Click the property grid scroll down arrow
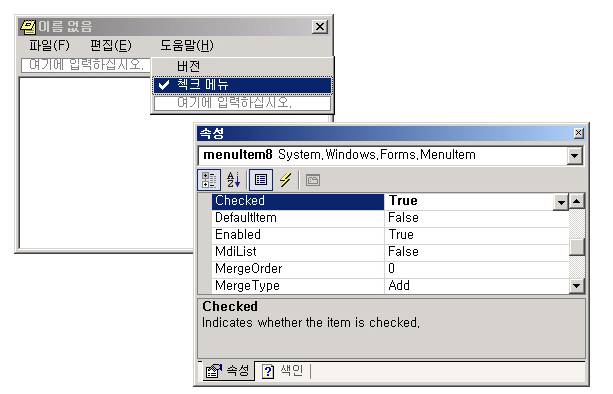 (577, 285)
